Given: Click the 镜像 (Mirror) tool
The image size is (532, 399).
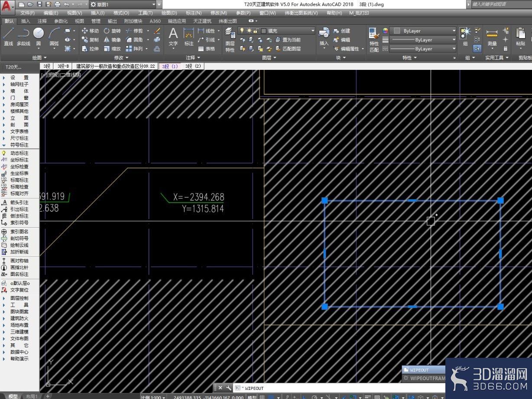Looking at the screenshot, I should pyautogui.click(x=112, y=40).
